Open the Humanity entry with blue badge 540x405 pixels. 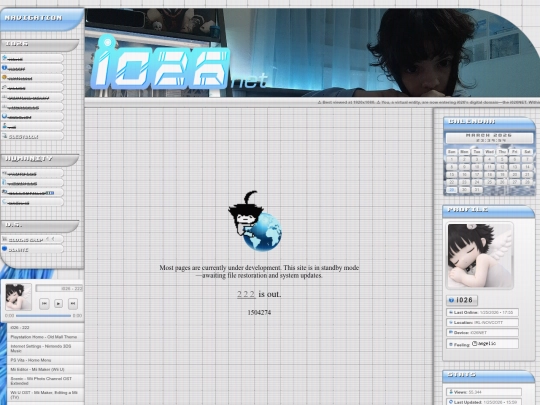coord(32,193)
